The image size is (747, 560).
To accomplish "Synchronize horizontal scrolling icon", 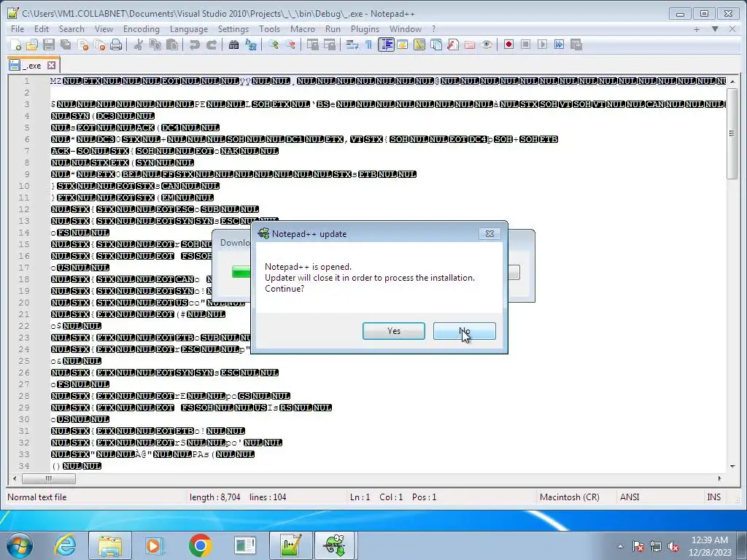I will (329, 44).
